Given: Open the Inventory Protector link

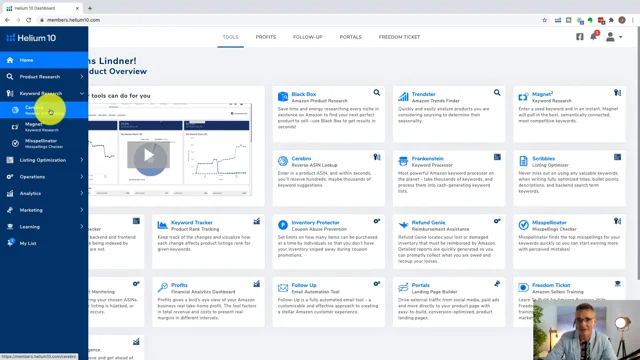Looking at the screenshot, I should (315, 222).
